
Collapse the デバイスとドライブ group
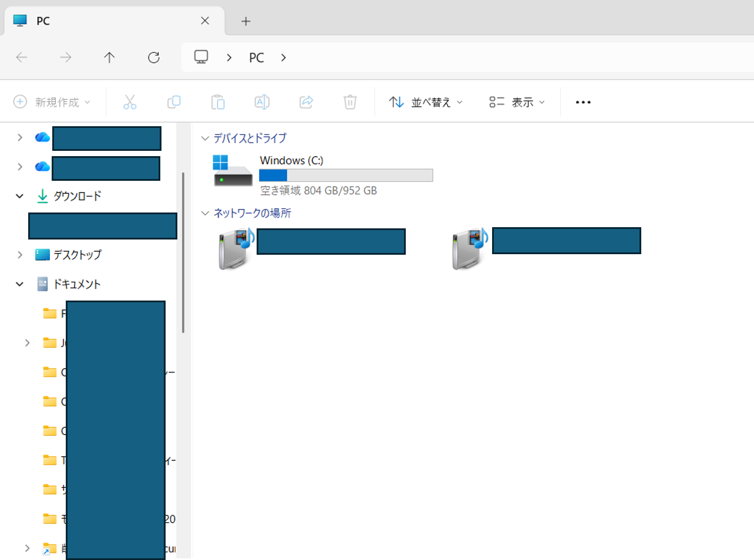tap(205, 139)
